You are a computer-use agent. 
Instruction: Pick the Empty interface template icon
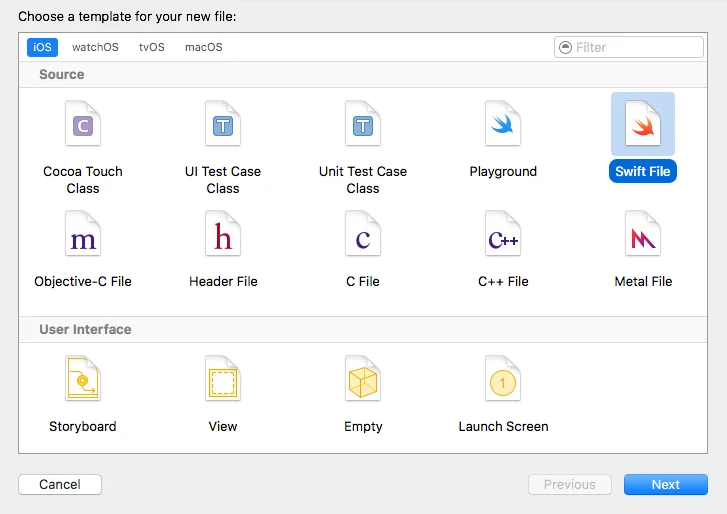pos(363,379)
